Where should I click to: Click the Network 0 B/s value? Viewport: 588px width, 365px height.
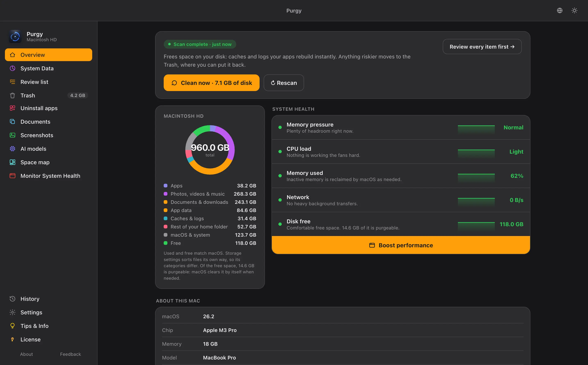(516, 200)
